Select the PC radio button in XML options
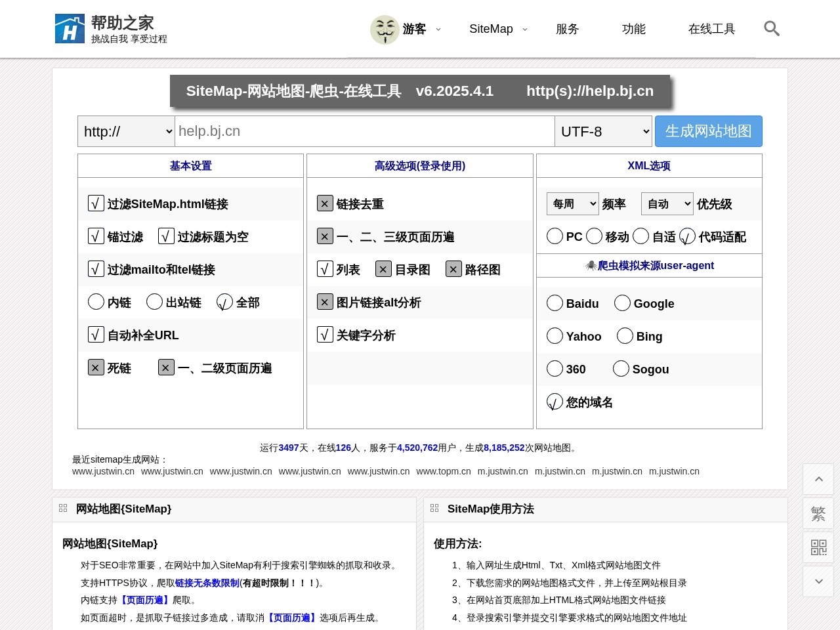This screenshot has width=840, height=630. point(555,236)
